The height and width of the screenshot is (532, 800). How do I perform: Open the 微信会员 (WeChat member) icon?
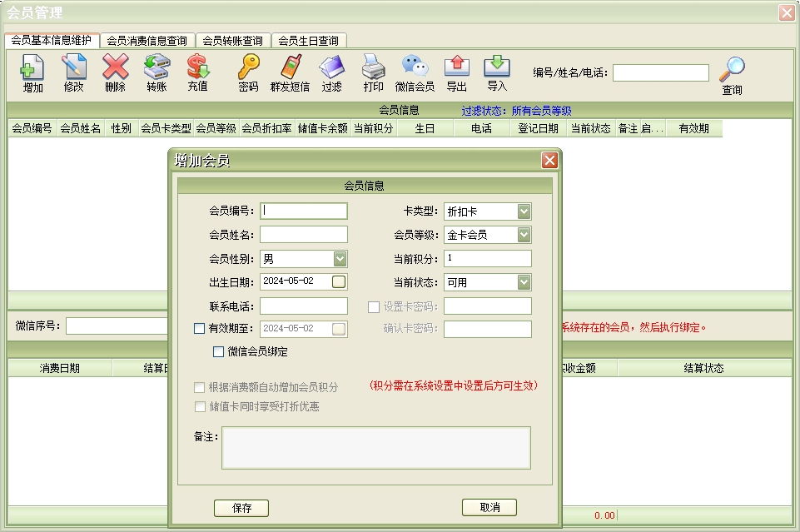(x=415, y=68)
